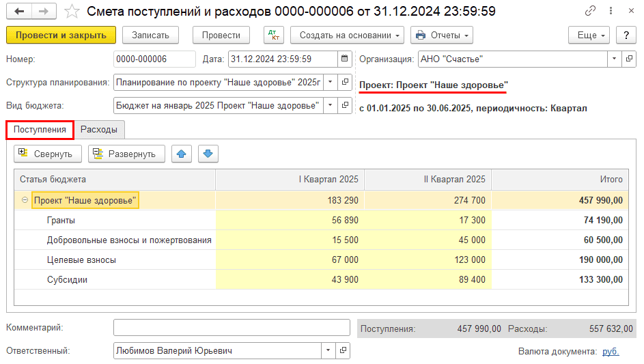The height and width of the screenshot is (364, 644).
Task: Click into the Комментарий input field
Action: [232, 328]
